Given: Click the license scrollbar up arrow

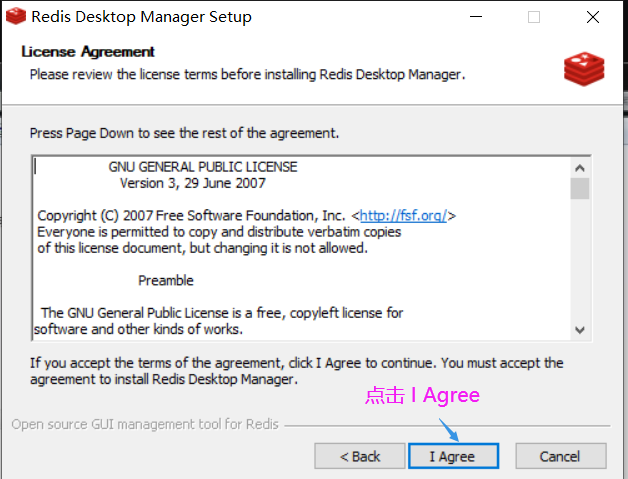Looking at the screenshot, I should (580, 168).
